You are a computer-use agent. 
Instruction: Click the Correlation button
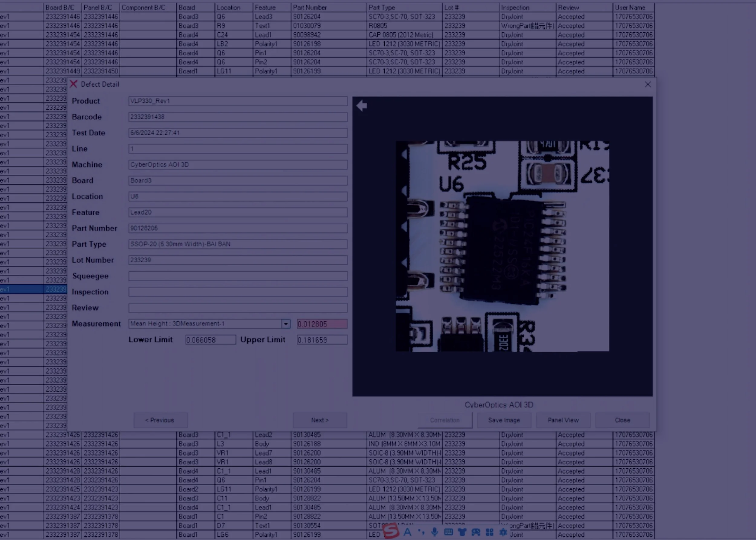coord(445,420)
